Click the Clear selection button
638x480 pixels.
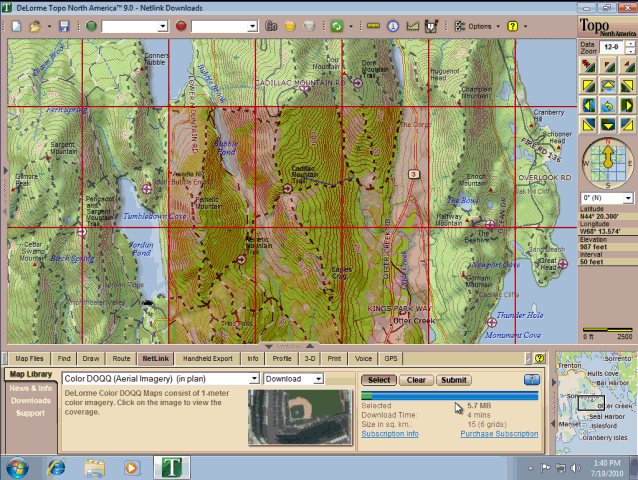click(x=416, y=380)
